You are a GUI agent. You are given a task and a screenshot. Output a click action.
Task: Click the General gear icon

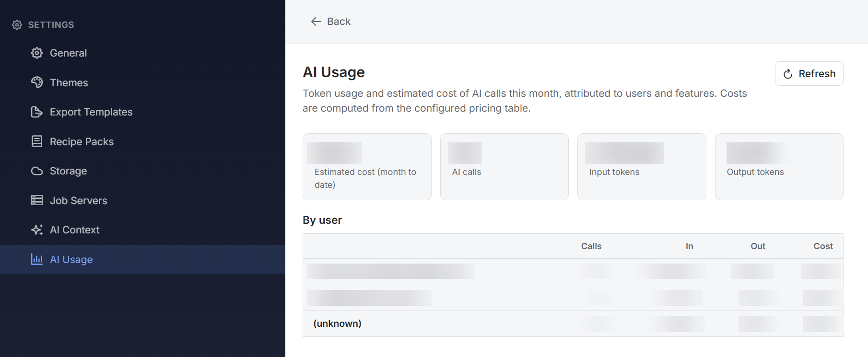click(x=37, y=53)
